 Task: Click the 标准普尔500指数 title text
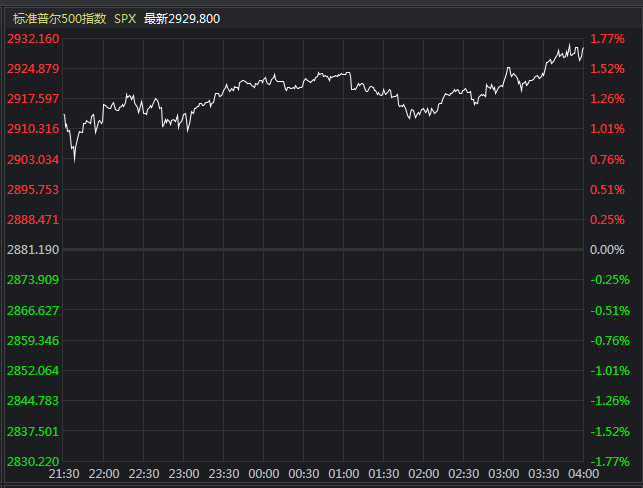pos(59,19)
